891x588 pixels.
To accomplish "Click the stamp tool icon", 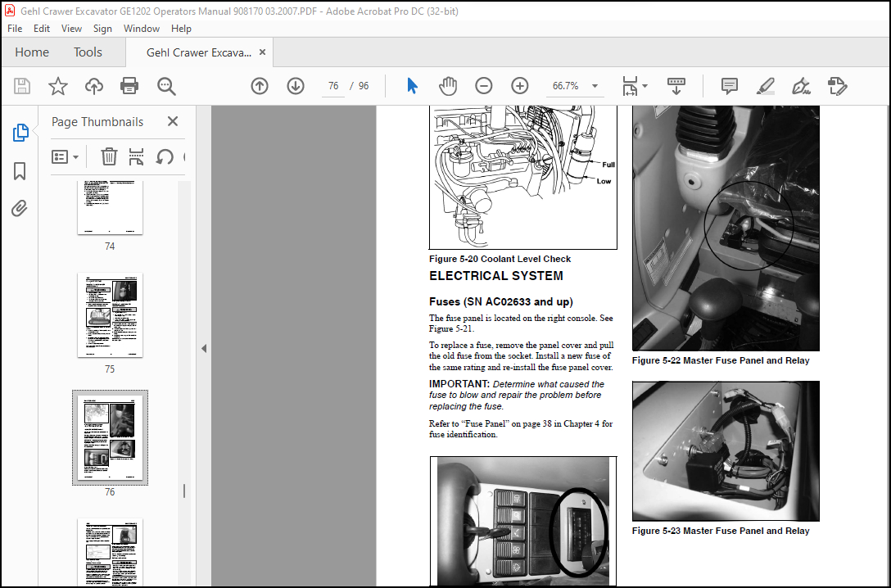I will tap(837, 86).
